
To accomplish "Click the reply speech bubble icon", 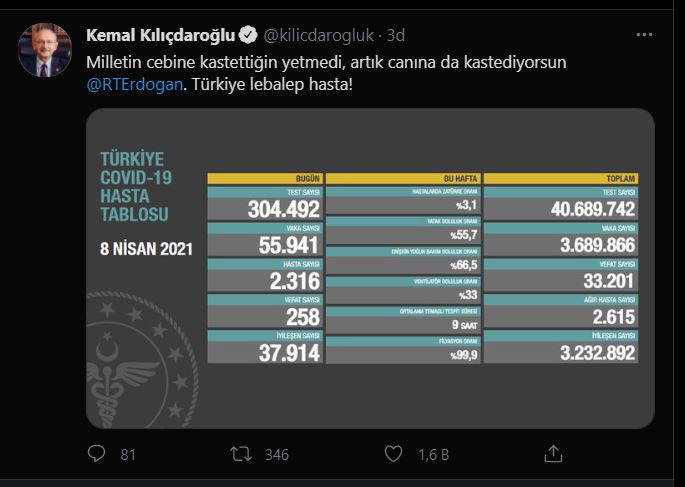I will point(96,454).
